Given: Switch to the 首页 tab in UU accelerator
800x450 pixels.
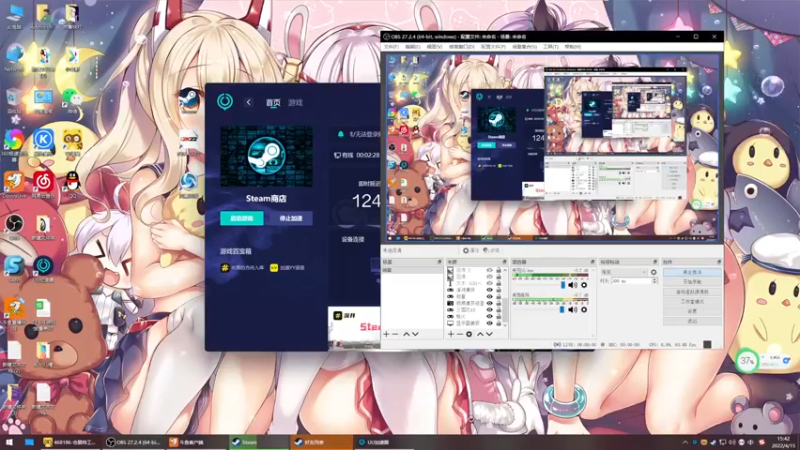Looking at the screenshot, I should (273, 103).
